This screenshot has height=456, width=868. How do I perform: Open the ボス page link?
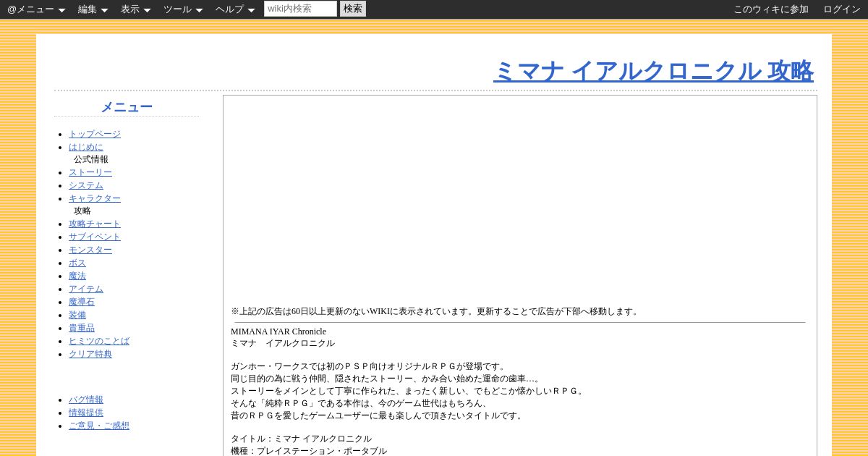pyautogui.click(x=77, y=263)
